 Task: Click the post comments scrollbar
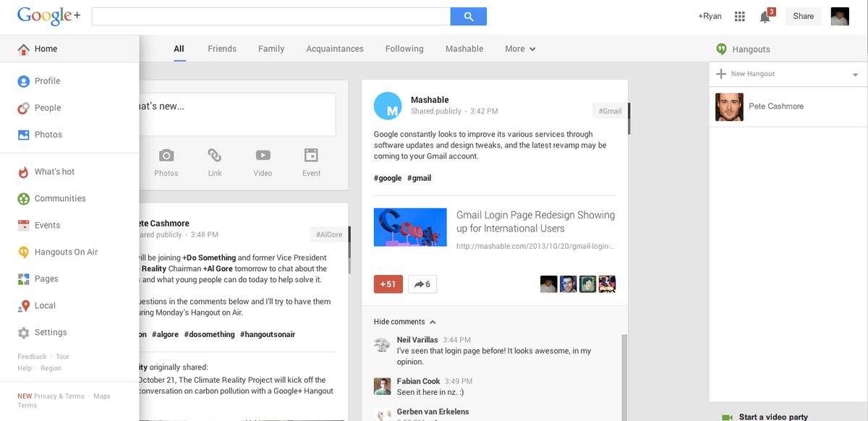point(624,376)
